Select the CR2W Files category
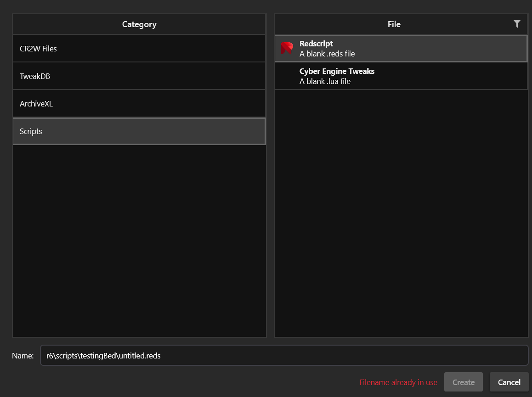The width and height of the screenshot is (532, 397). click(x=139, y=49)
